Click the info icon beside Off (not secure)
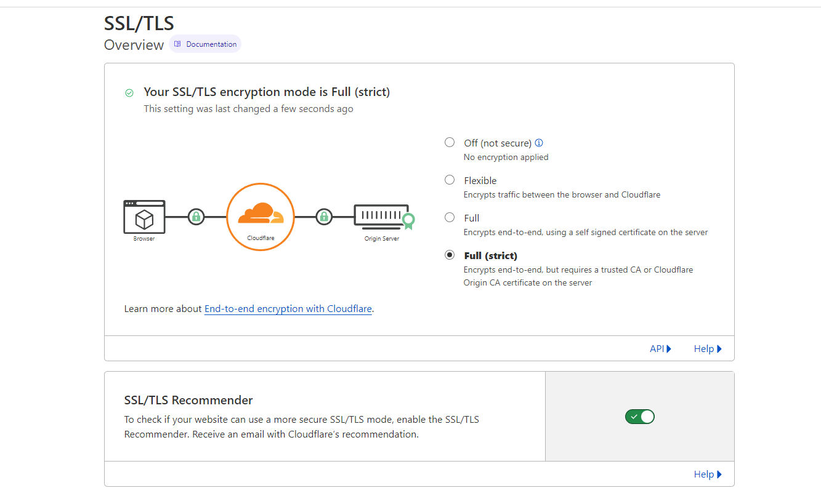This screenshot has height=504, width=821. (539, 143)
